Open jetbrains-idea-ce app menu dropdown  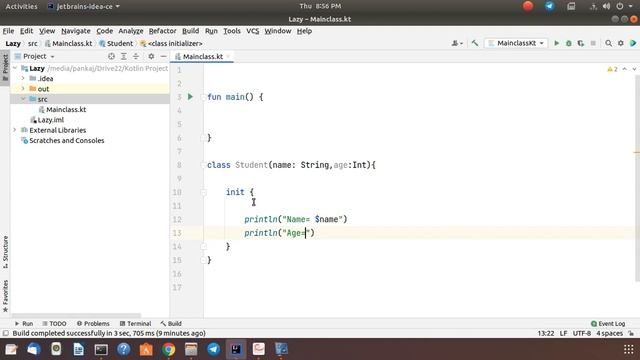[x=84, y=6]
